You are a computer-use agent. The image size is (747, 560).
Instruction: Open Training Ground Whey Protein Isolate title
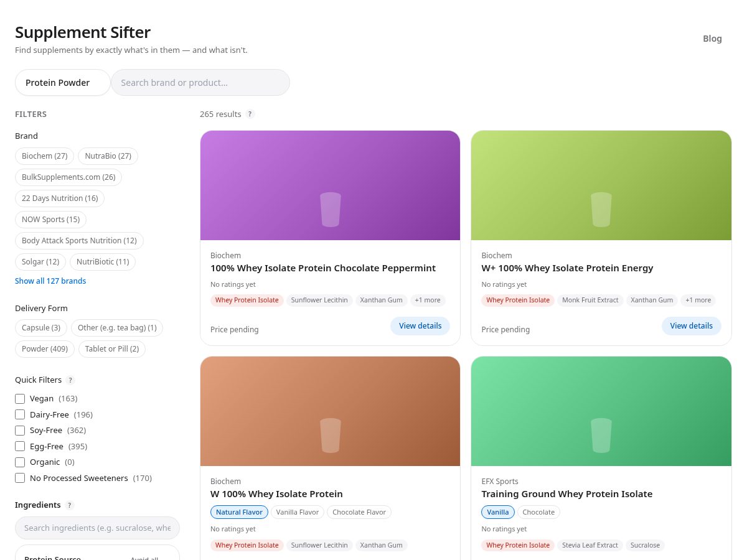567,494
